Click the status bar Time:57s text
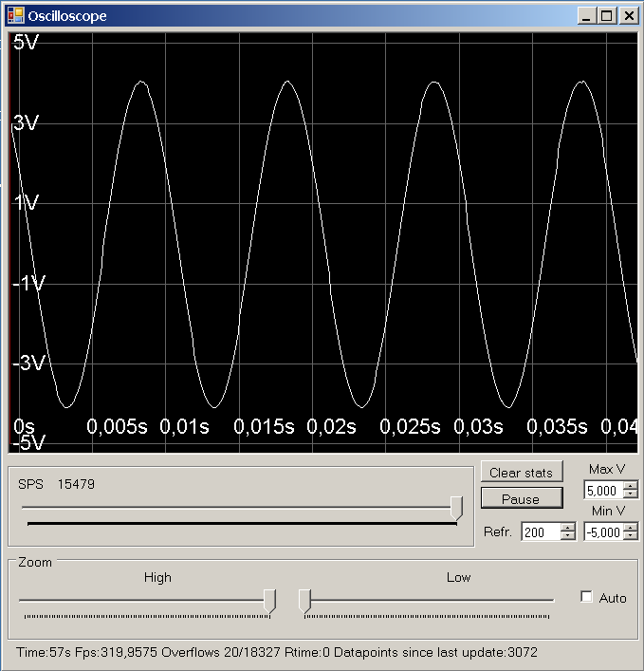 click(44, 652)
